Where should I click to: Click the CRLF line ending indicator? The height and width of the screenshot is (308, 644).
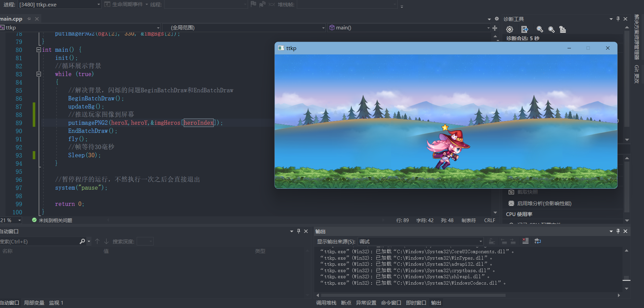[x=489, y=220]
